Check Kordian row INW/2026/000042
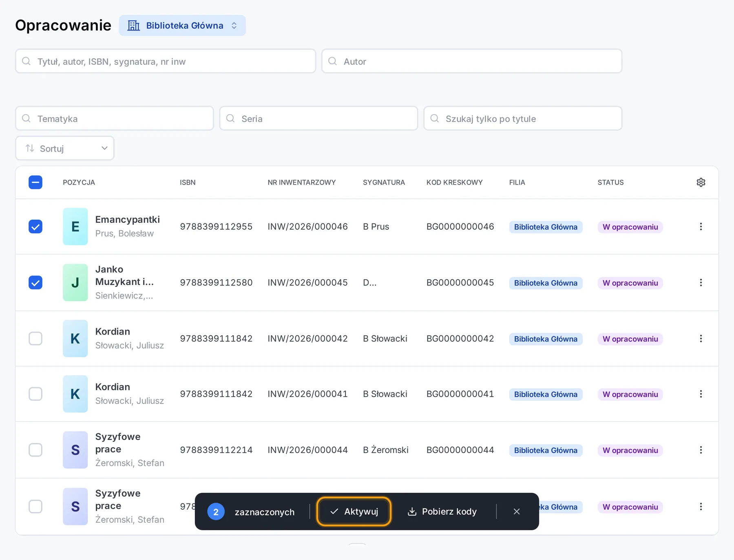734x560 pixels. (x=35, y=338)
